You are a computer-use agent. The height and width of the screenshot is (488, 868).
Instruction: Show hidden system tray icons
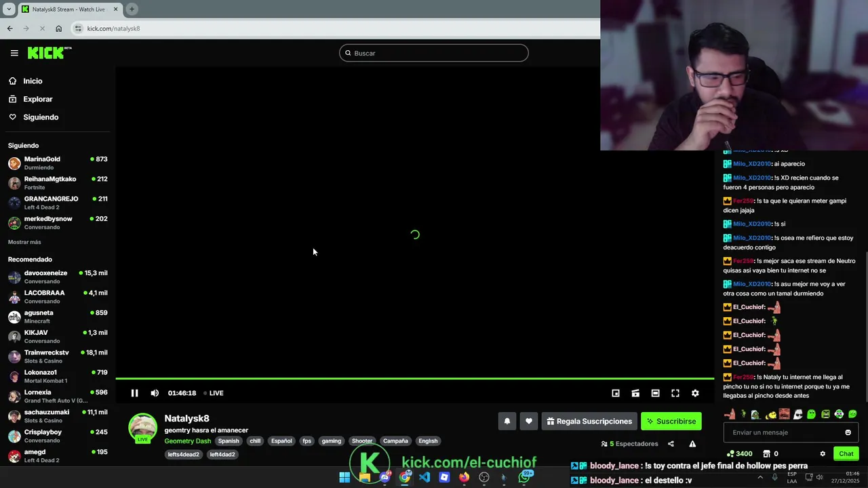click(x=759, y=477)
